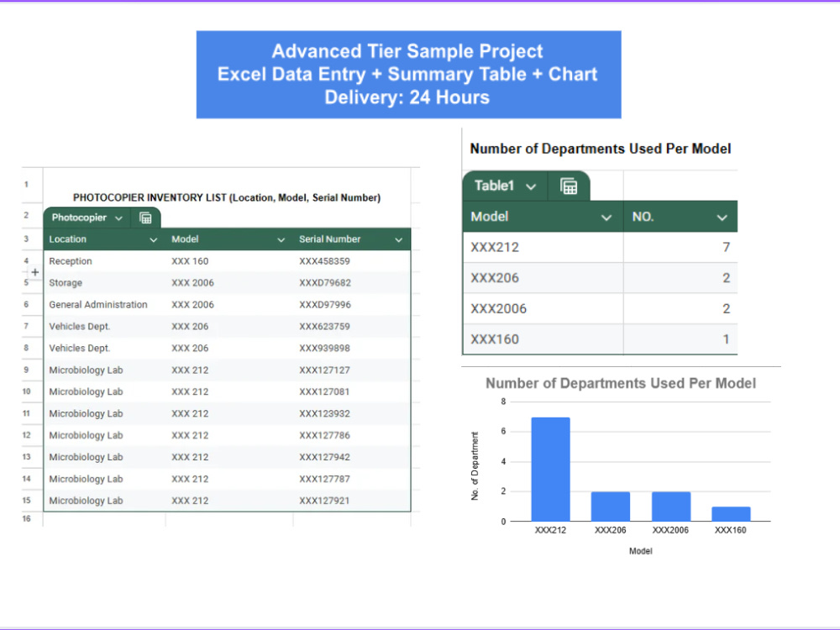840x630 pixels.
Task: Open the Table1 name dropdown
Action: click(x=531, y=186)
